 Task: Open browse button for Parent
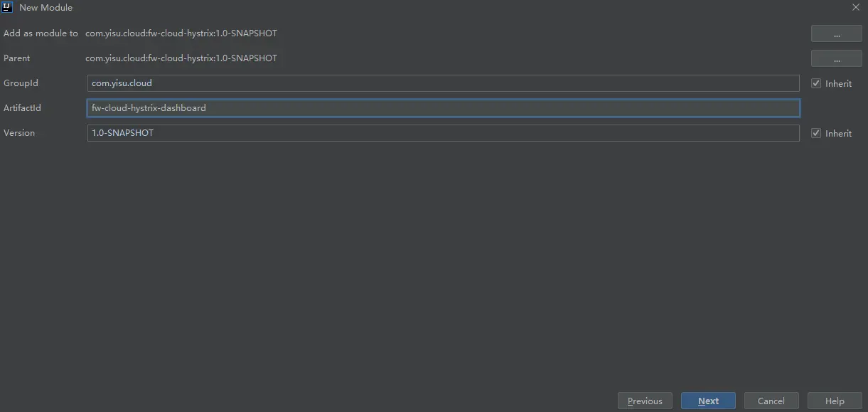(x=836, y=58)
